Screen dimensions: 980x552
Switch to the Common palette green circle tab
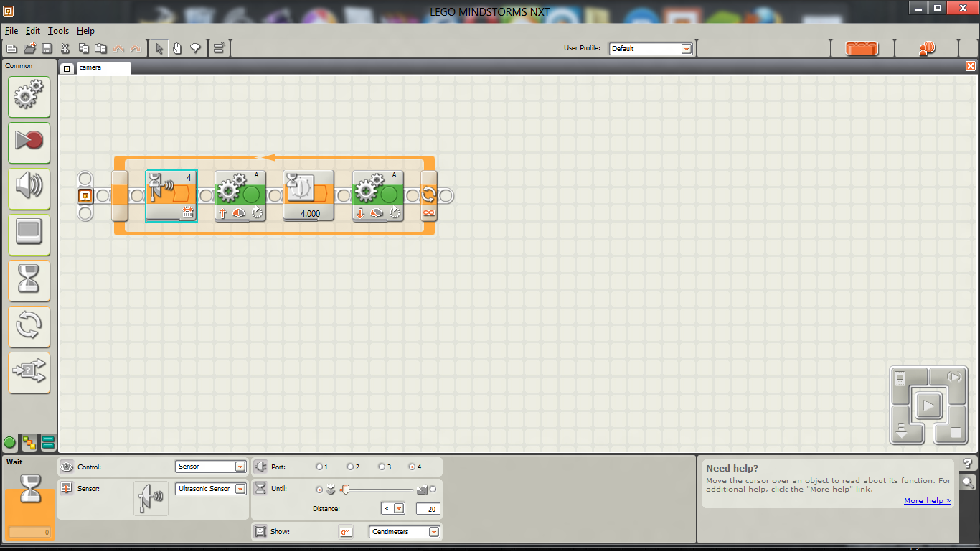click(10, 443)
